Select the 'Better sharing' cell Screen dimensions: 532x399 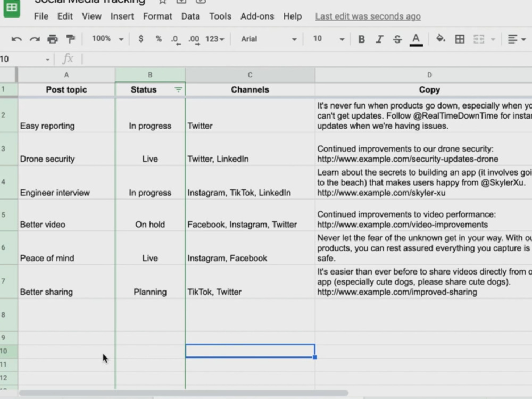pos(66,281)
